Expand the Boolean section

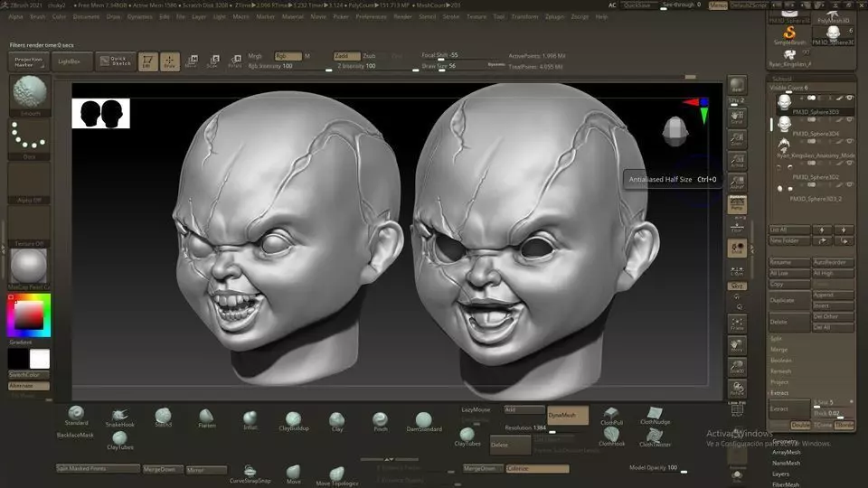point(780,361)
